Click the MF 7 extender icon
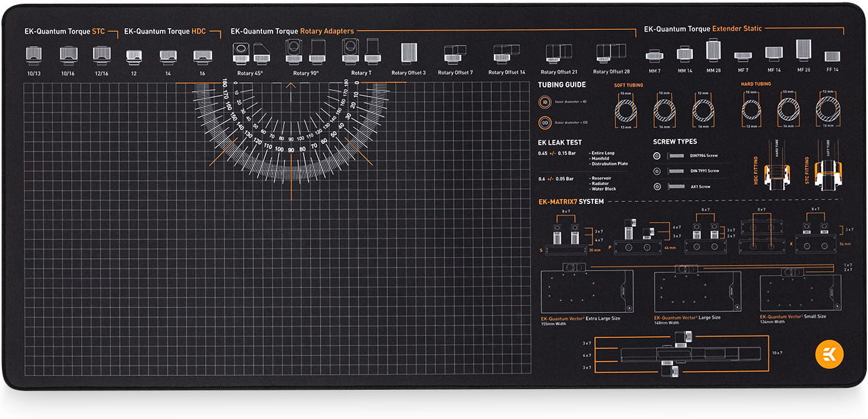 click(743, 56)
